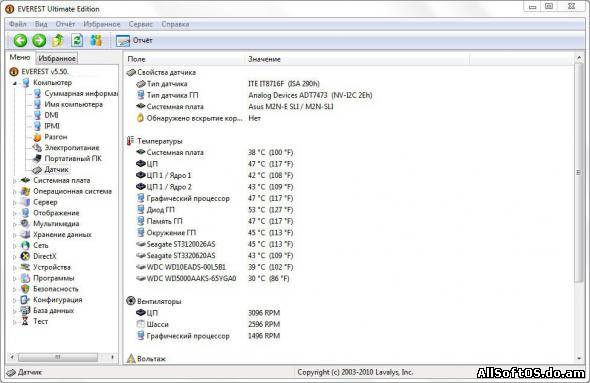The width and height of the screenshot is (590, 383).
Task: Open the Файл menu
Action: click(17, 24)
